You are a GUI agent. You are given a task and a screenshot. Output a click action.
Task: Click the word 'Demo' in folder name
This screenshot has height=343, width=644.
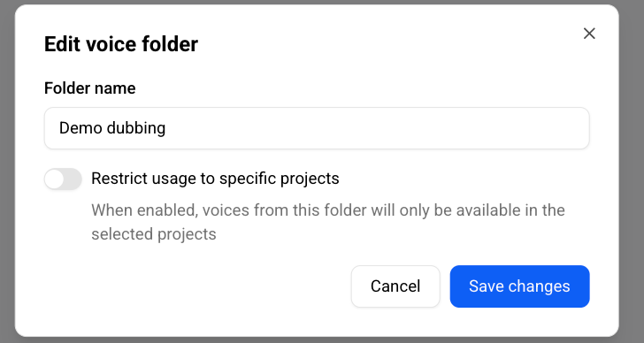[x=80, y=128]
